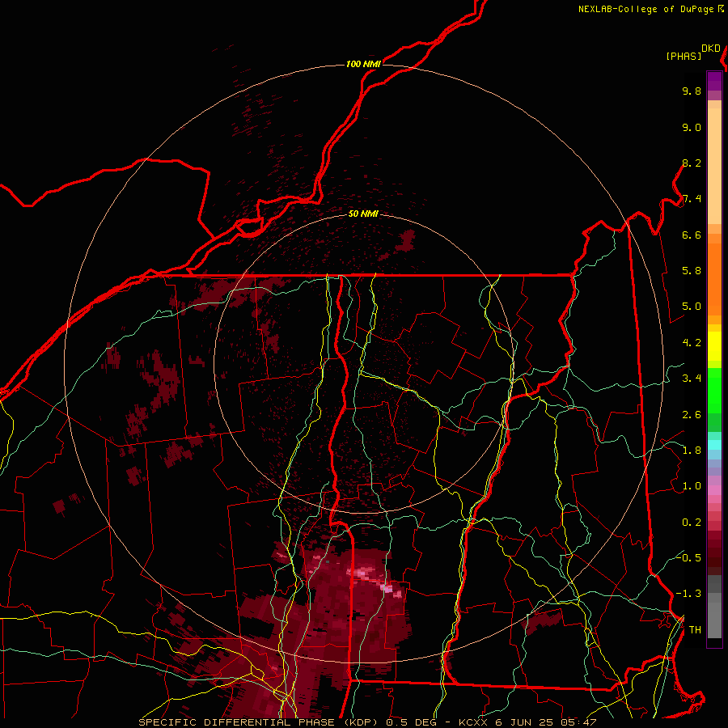The height and width of the screenshot is (728, 728).
Task: Click the 100 NMI range ring label
Action: (363, 64)
